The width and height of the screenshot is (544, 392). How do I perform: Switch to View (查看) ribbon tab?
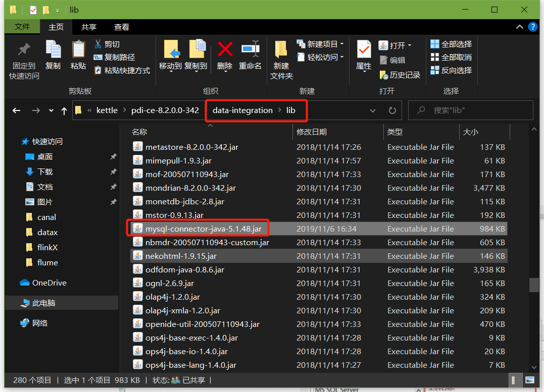(x=121, y=27)
